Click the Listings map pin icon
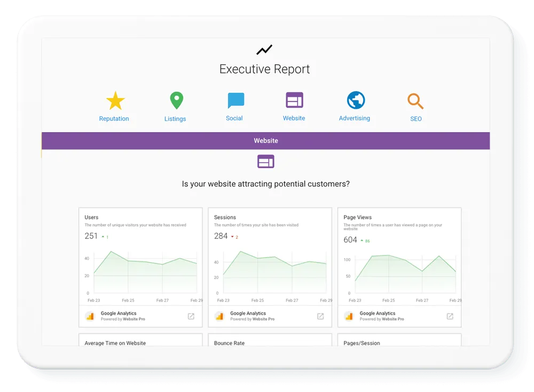Image resolution: width=534 pixels, height=392 pixels. [176, 100]
